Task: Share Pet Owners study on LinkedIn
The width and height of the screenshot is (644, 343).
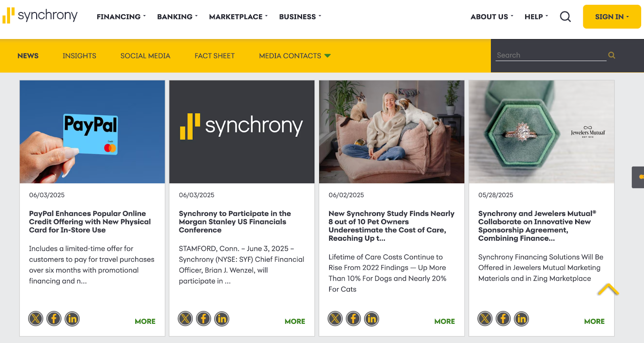Action: pyautogui.click(x=372, y=319)
